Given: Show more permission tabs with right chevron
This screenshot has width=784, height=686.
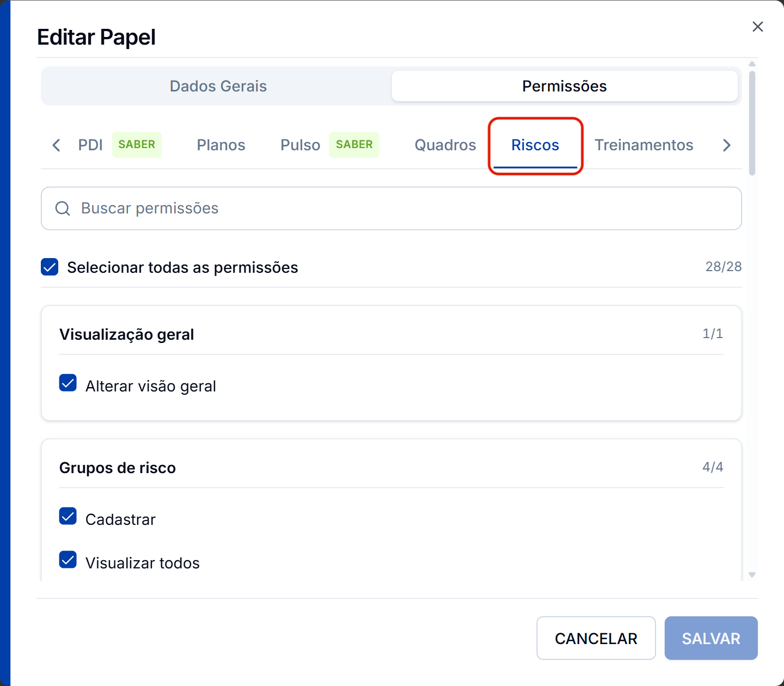Looking at the screenshot, I should point(726,145).
